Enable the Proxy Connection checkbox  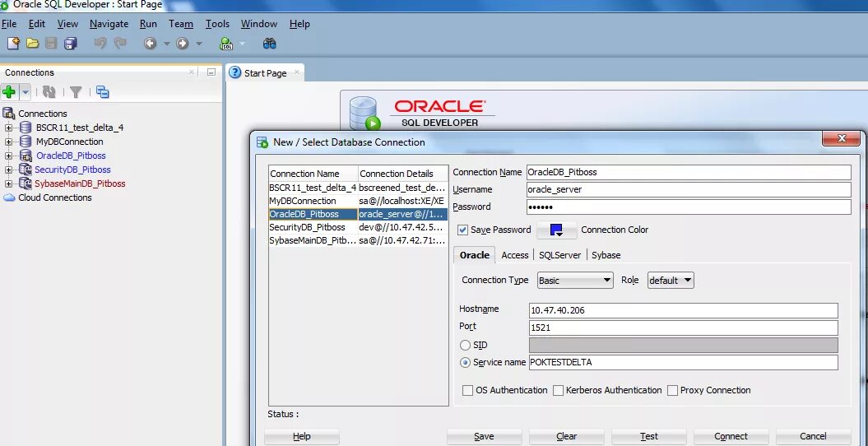(x=672, y=390)
